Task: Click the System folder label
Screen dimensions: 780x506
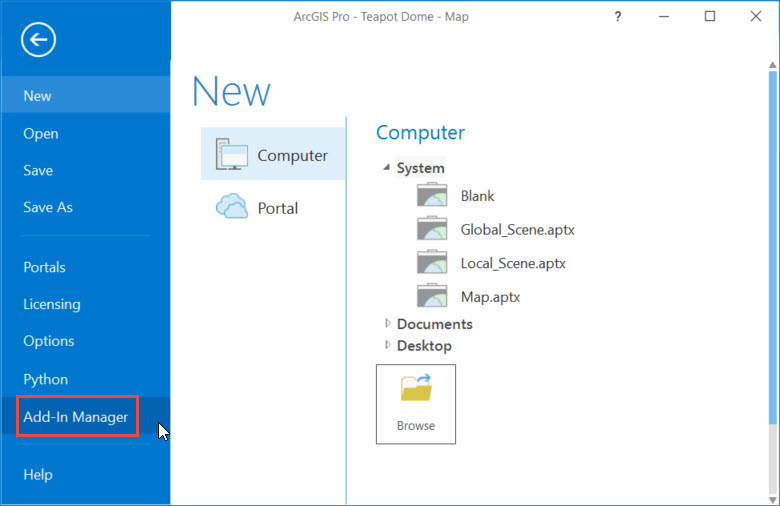Action: pos(420,168)
